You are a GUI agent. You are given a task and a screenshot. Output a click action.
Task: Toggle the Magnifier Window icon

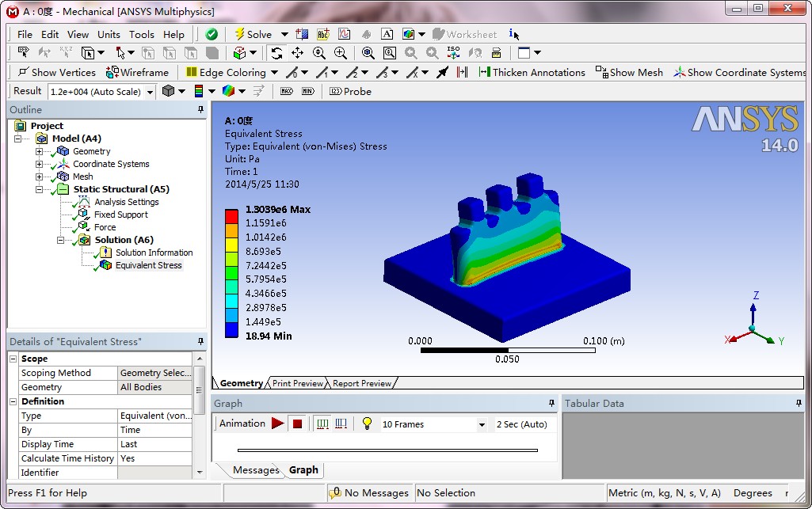390,53
